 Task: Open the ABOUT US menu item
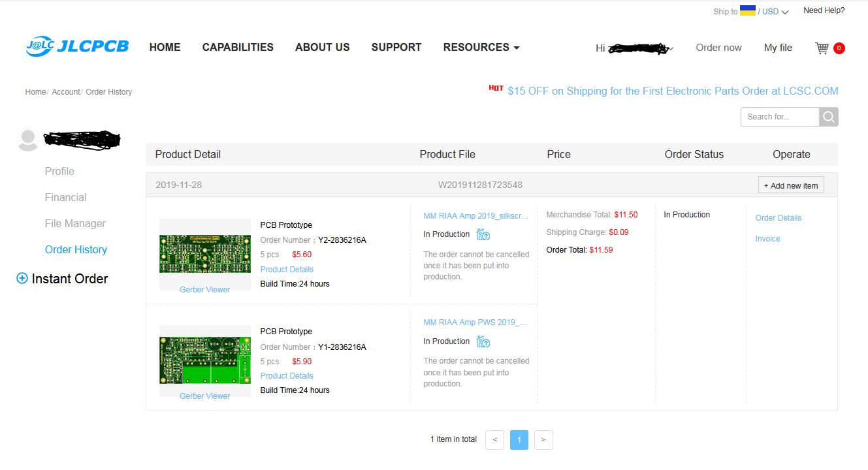tap(323, 47)
